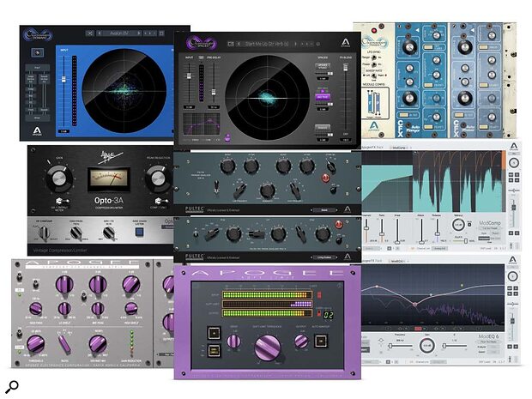Screen dimensions: 532x399
Task: Open preset name field in Clearmountain's Domain
Action: click(x=119, y=33)
